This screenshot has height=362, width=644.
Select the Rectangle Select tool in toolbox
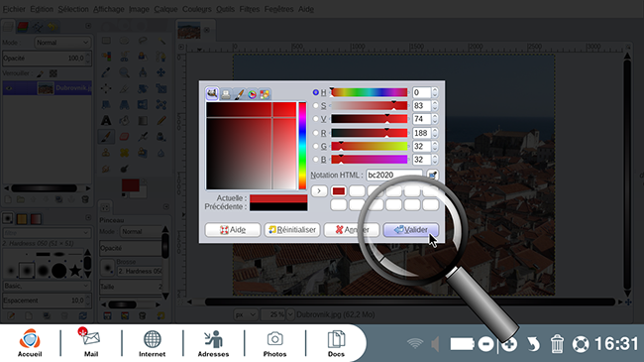click(x=106, y=41)
